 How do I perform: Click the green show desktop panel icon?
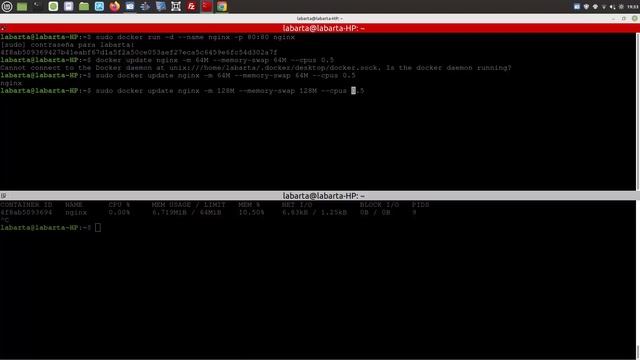22,7
